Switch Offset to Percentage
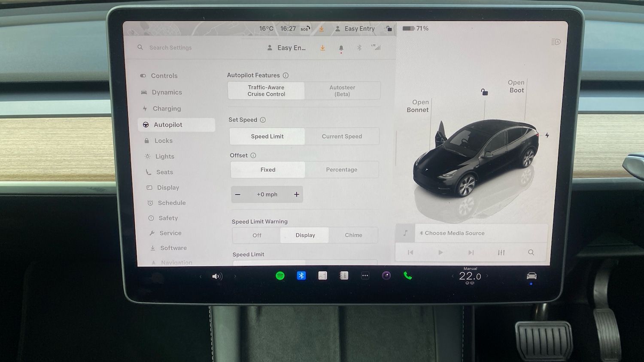The image size is (644, 362). pyautogui.click(x=341, y=170)
